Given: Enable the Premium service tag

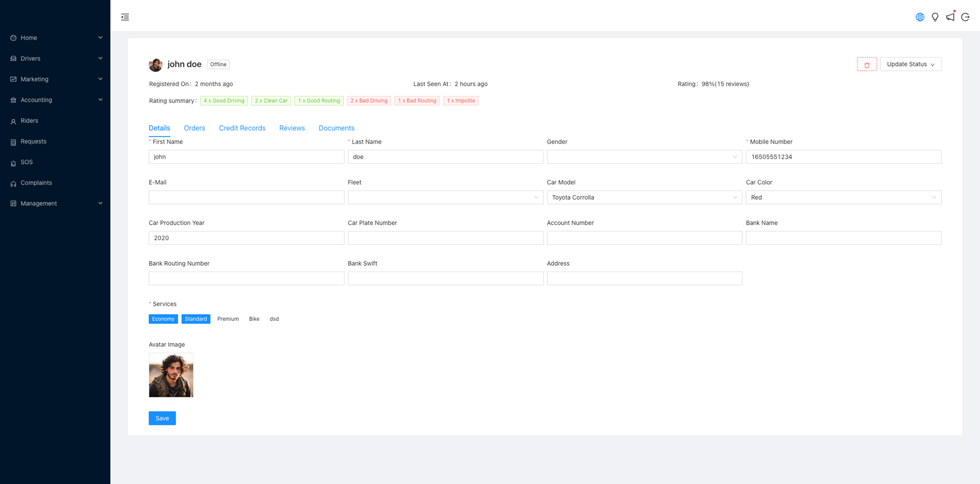Looking at the screenshot, I should click(228, 319).
